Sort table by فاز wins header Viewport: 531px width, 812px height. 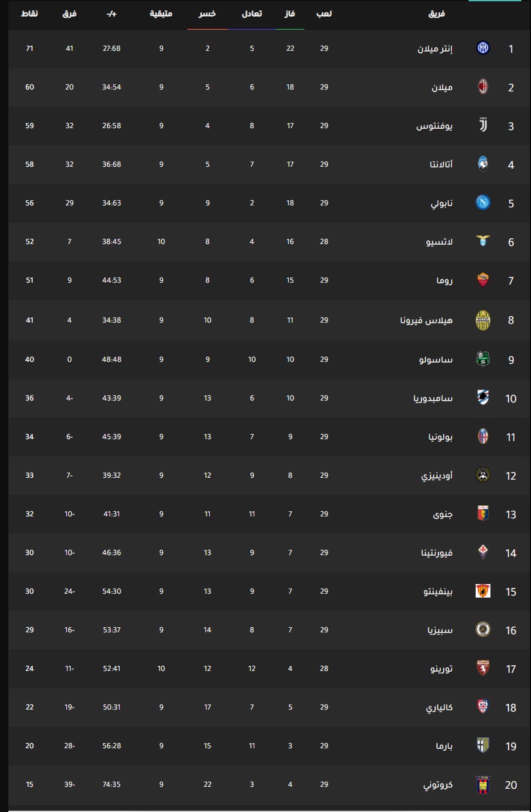(290, 14)
